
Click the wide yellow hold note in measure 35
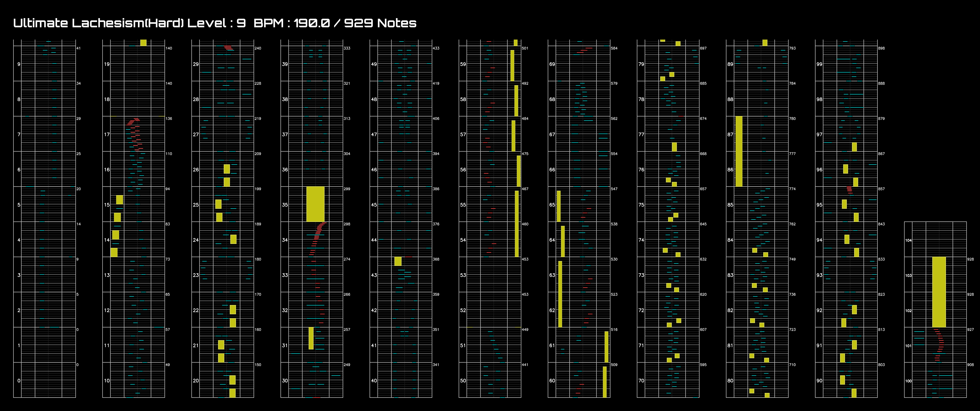click(315, 204)
